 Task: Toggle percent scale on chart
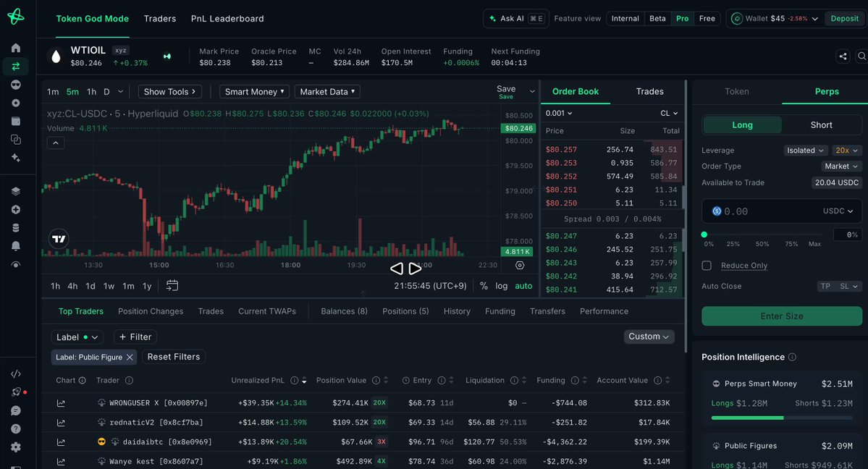point(484,286)
